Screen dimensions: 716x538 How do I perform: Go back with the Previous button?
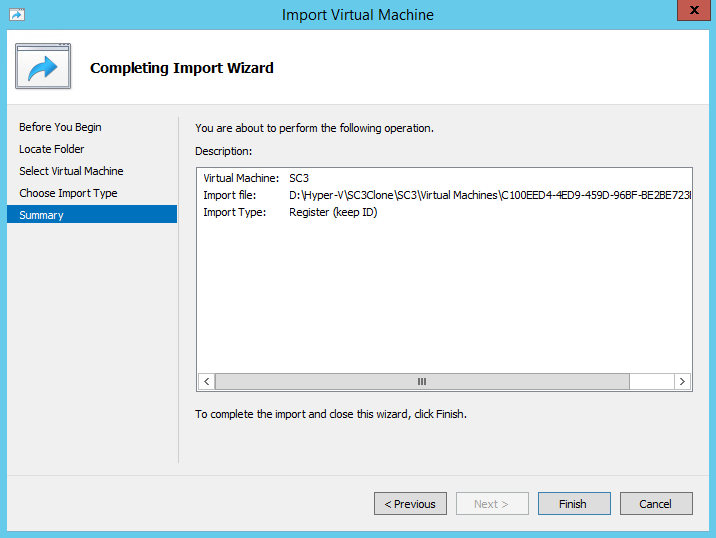coord(410,503)
